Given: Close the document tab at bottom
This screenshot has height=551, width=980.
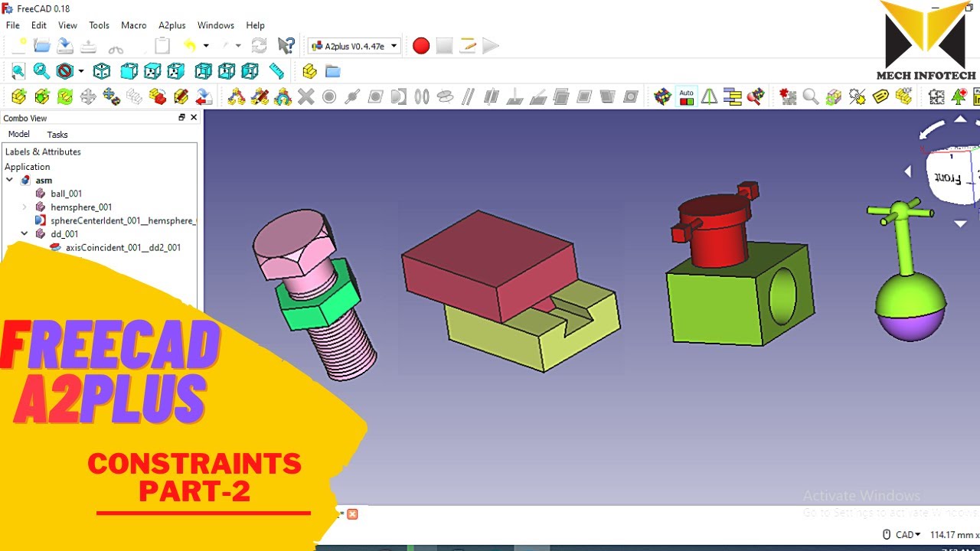Looking at the screenshot, I should click(352, 514).
